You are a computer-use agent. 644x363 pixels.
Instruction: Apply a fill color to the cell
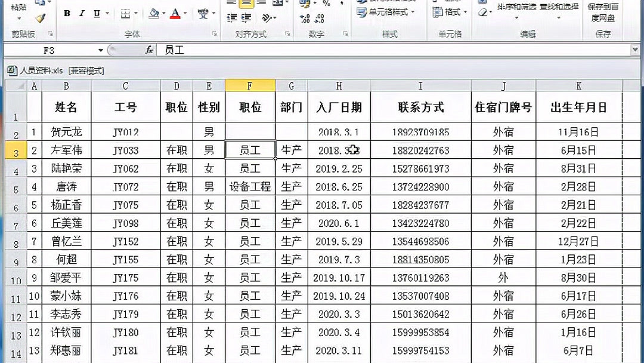pos(154,13)
